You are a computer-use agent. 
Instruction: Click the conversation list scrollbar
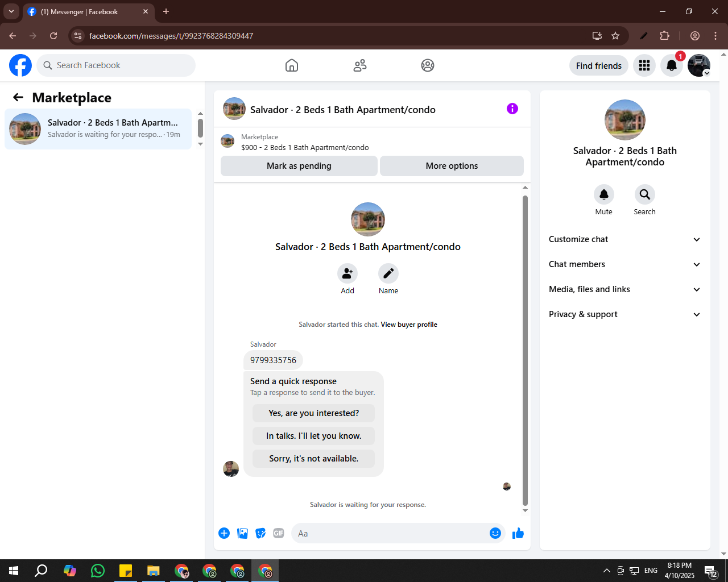pos(200,128)
